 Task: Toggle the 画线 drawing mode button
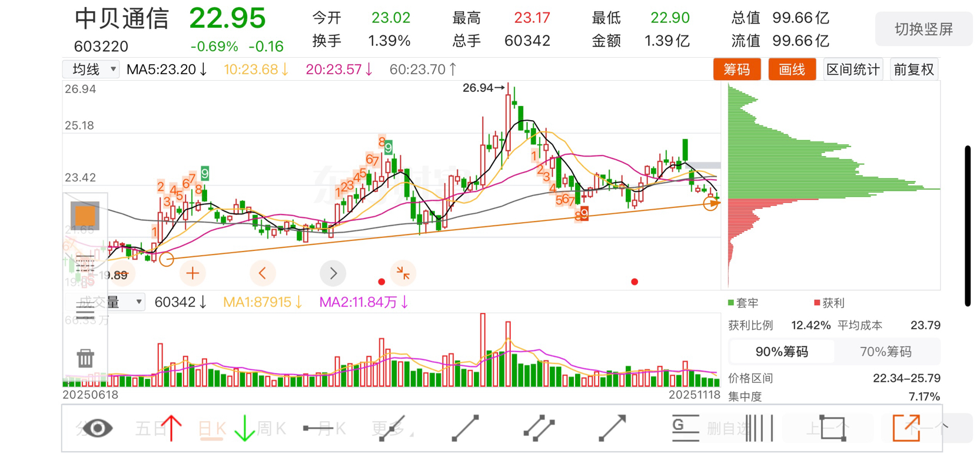coord(792,70)
